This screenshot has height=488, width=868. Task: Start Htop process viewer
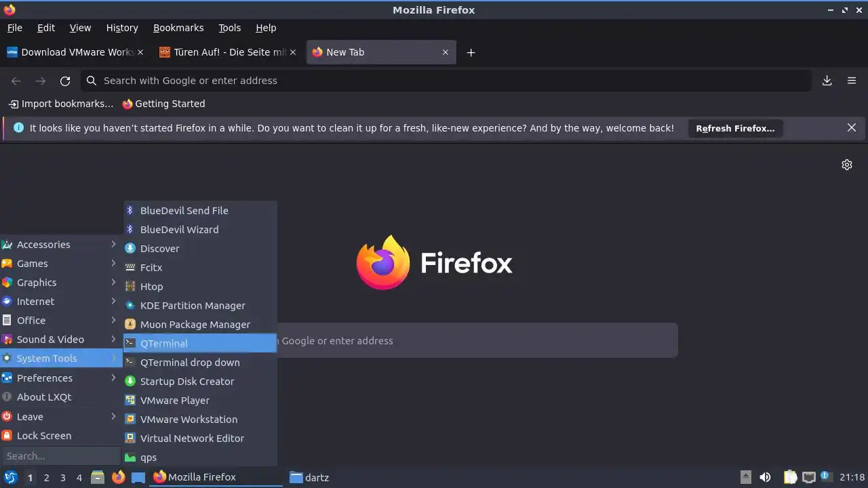[200, 287]
